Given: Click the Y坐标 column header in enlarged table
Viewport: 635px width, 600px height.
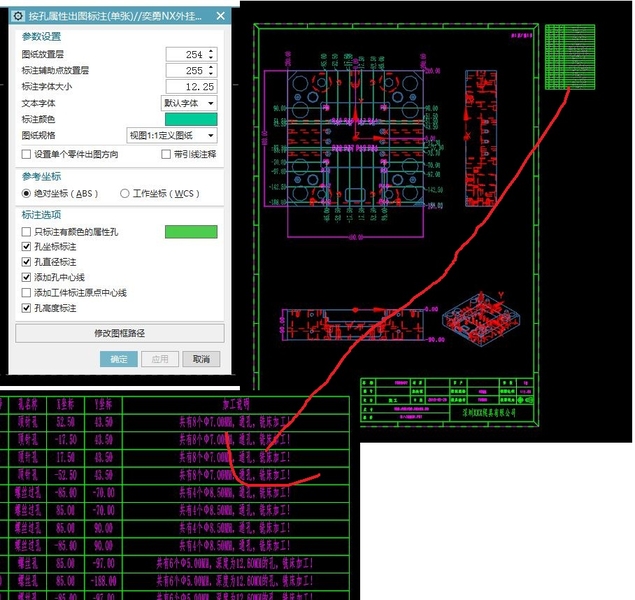Looking at the screenshot, I should [x=103, y=404].
